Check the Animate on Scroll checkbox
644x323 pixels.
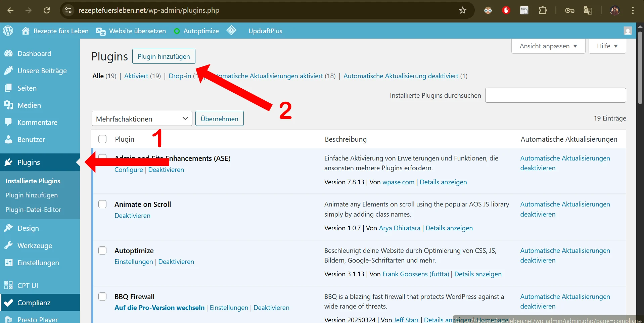pos(102,204)
